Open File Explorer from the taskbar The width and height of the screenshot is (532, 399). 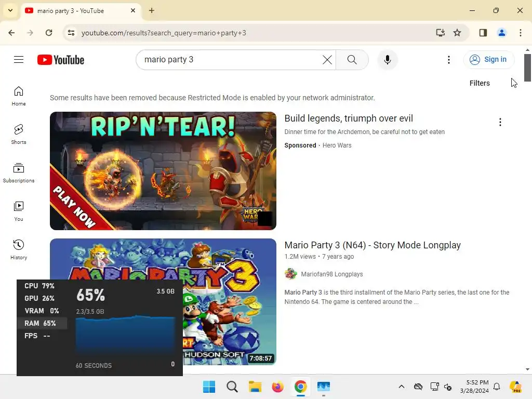click(255, 387)
